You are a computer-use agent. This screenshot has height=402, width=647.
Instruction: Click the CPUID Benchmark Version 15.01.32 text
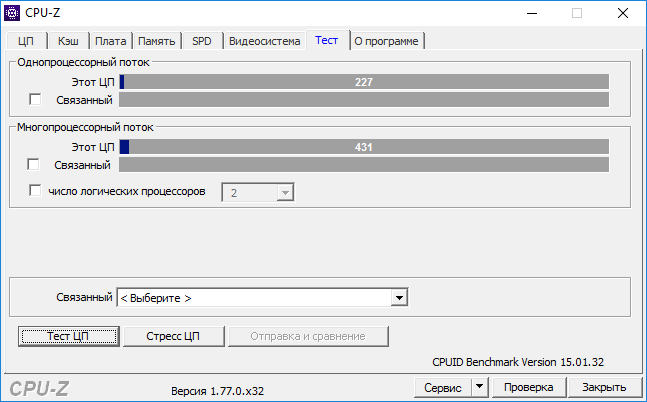(x=518, y=362)
